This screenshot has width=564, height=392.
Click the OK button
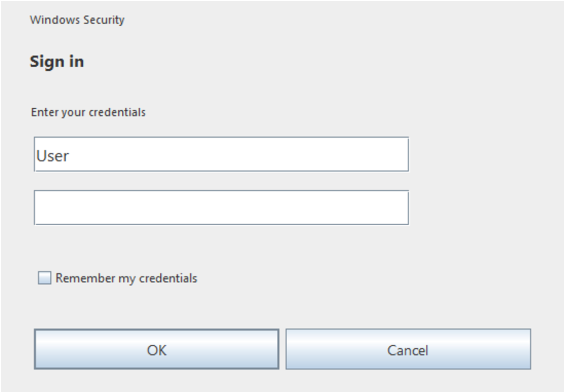(x=157, y=349)
